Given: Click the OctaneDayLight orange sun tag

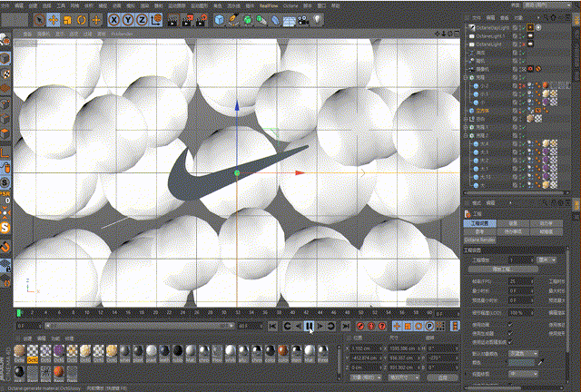Looking at the screenshot, I should coord(530,28).
